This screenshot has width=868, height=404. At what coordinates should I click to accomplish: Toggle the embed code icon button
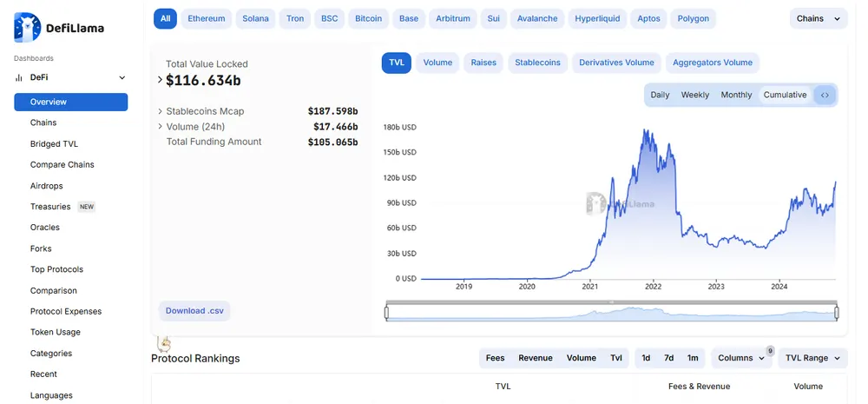(825, 95)
